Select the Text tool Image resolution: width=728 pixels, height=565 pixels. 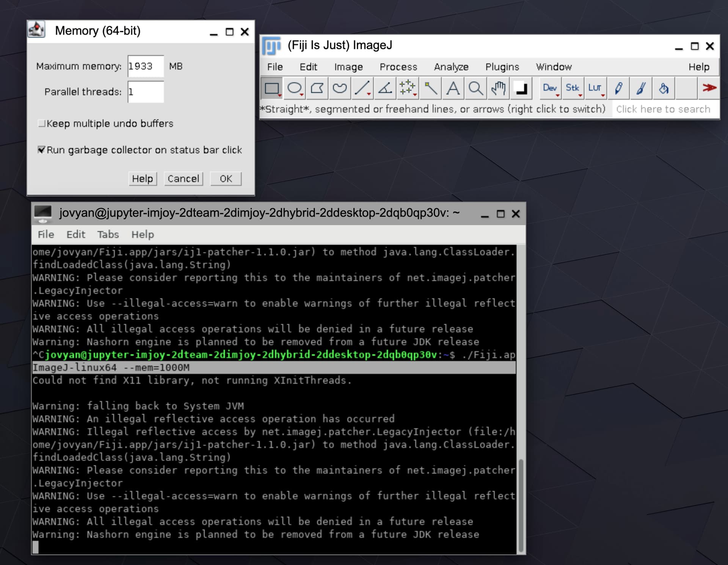click(x=453, y=88)
